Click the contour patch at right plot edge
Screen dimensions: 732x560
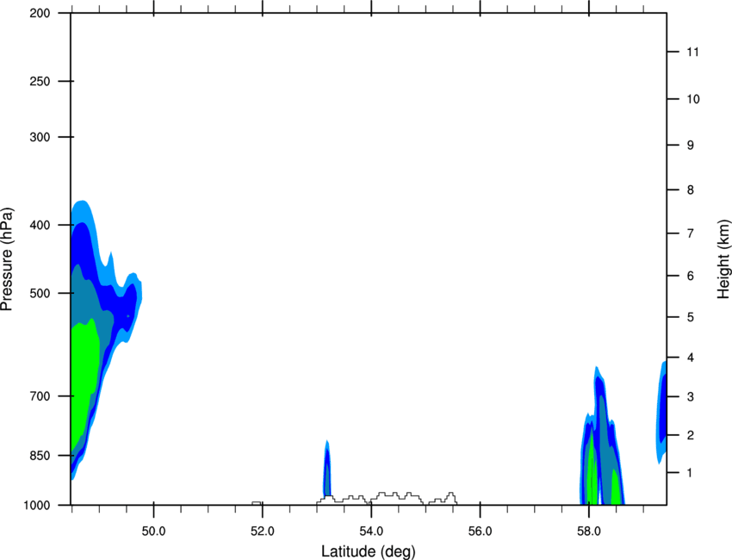[661, 411]
